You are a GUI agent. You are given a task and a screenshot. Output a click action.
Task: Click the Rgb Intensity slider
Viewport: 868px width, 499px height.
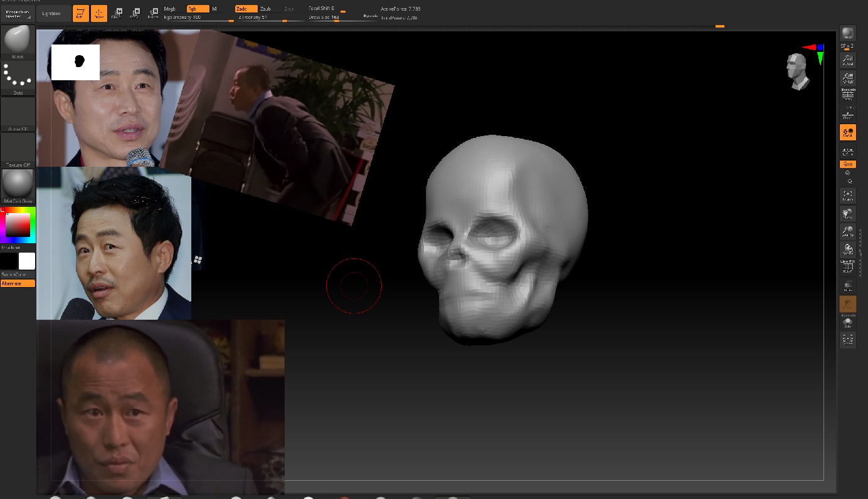point(199,18)
